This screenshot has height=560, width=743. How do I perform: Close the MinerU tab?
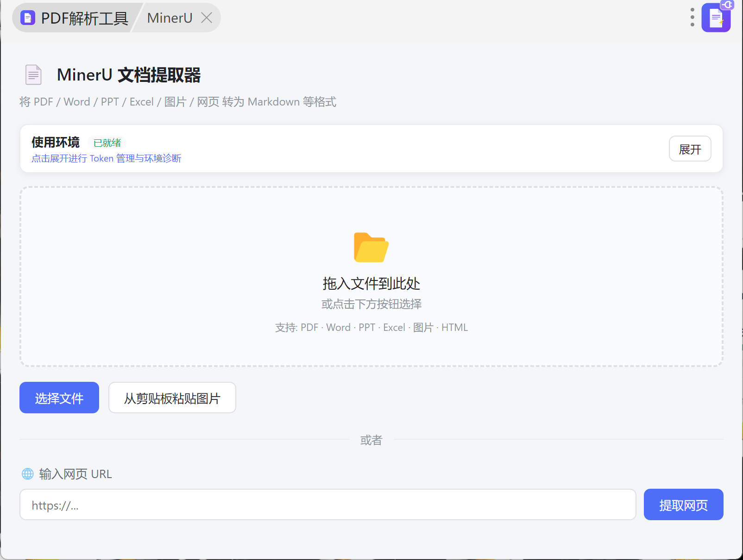tap(207, 18)
